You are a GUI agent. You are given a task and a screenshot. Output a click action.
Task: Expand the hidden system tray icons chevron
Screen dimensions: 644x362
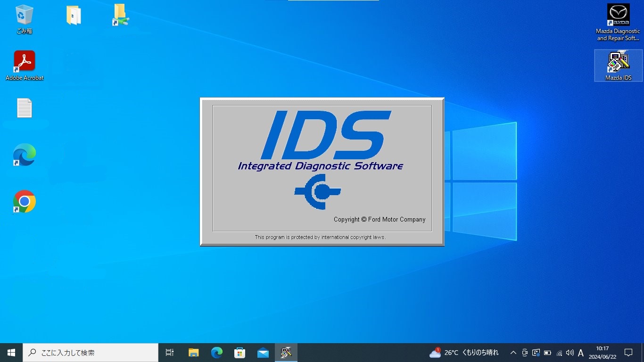coord(513,353)
